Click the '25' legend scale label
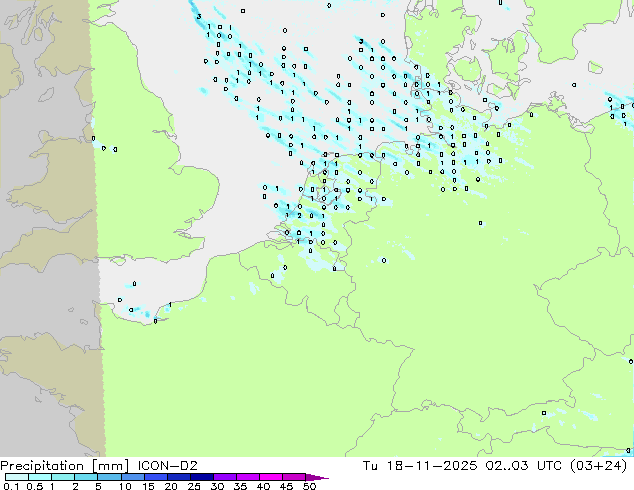The height and width of the screenshot is (490, 634). pos(194,486)
